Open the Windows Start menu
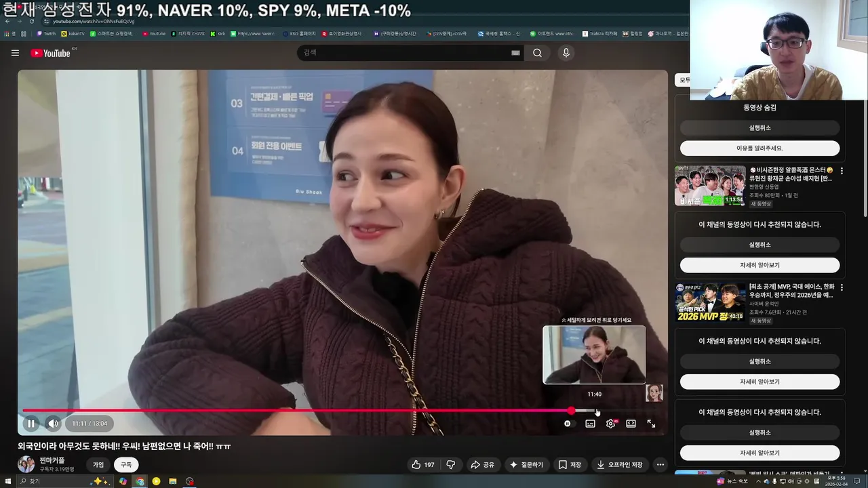Viewport: 868px width, 488px height. coord(7,481)
